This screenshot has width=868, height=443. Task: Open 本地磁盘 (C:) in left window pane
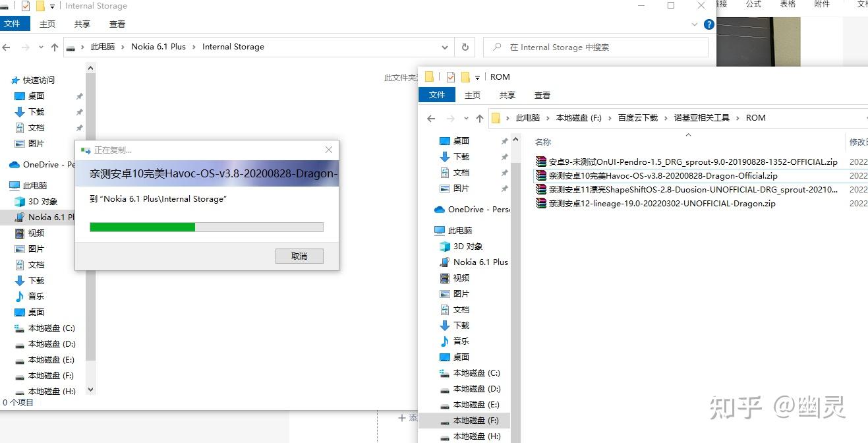51,328
